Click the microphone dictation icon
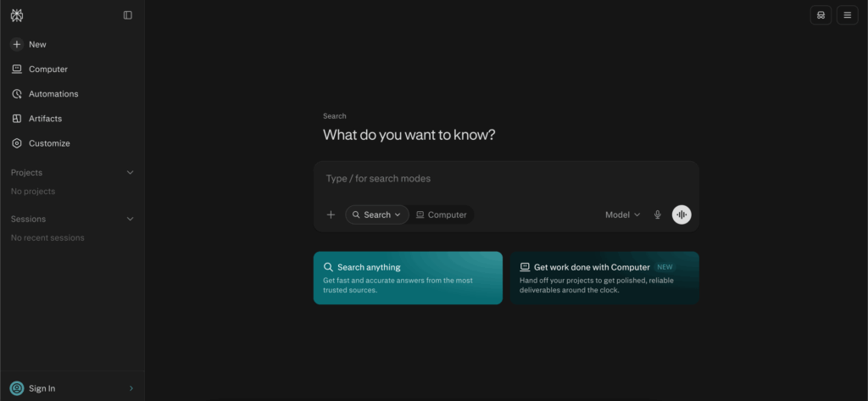The height and width of the screenshot is (401, 868). pyautogui.click(x=658, y=214)
